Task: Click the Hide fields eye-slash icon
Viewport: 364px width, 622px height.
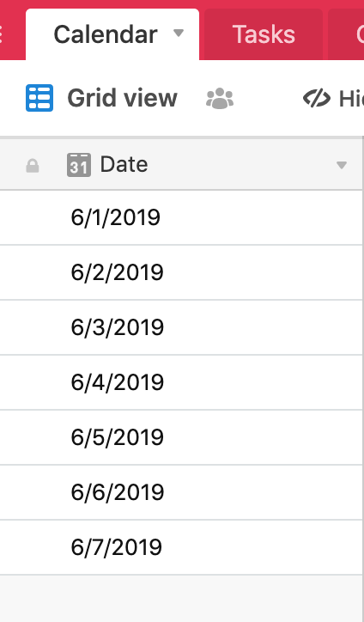Action: pos(317,99)
